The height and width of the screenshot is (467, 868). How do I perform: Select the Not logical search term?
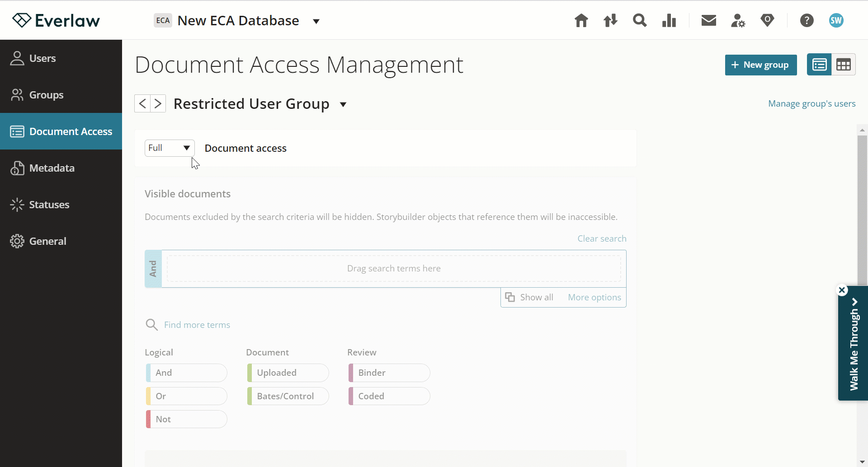coord(186,419)
